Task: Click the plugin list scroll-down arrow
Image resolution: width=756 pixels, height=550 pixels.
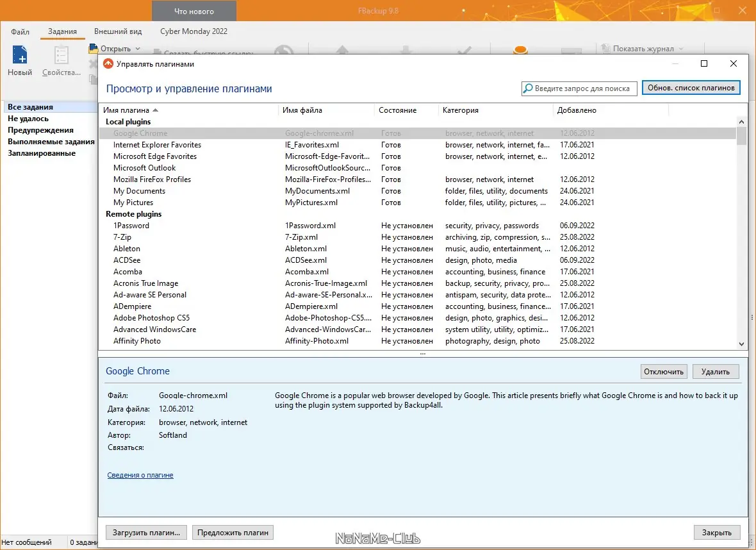Action: (x=741, y=344)
